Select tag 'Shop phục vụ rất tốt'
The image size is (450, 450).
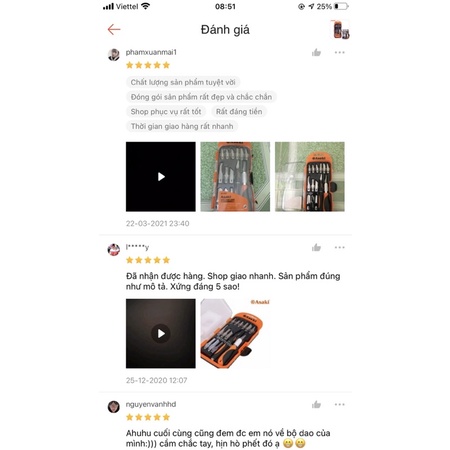(x=166, y=111)
